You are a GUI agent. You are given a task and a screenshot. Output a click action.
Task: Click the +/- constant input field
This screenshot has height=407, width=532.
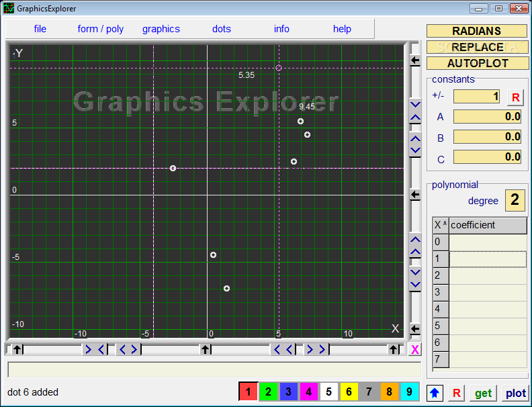477,97
